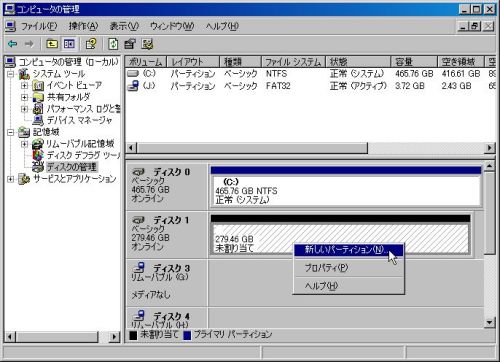The width and height of the screenshot is (500, 362).
Task: Sort by 種類 column header
Action: [240, 62]
